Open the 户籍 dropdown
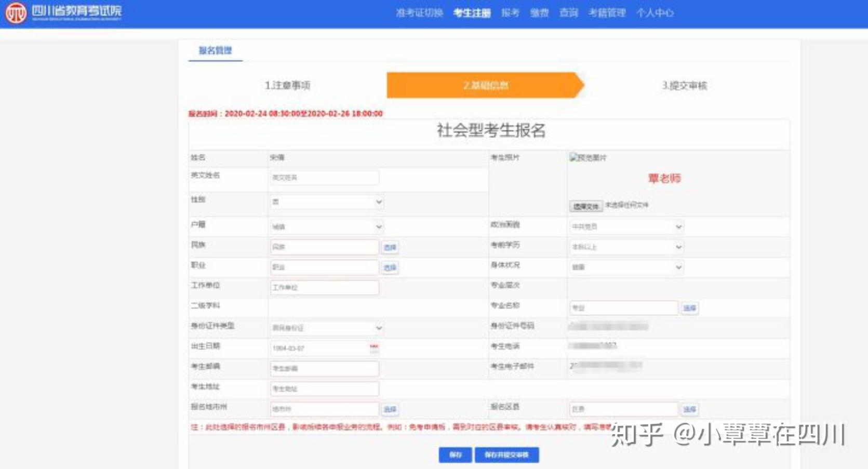 (327, 226)
